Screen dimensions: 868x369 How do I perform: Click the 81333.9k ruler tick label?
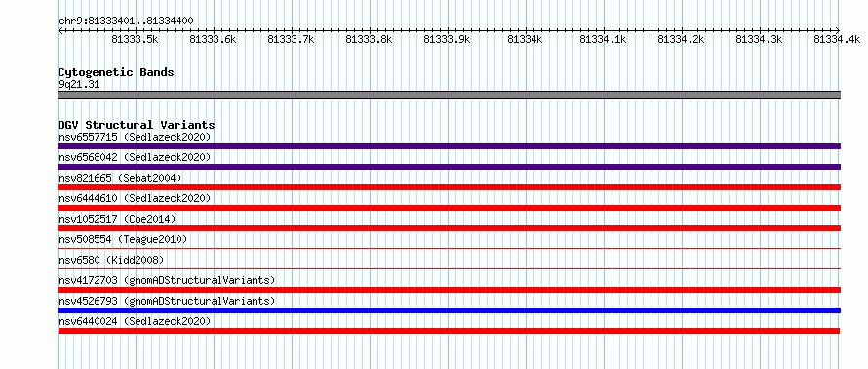pyautogui.click(x=448, y=40)
